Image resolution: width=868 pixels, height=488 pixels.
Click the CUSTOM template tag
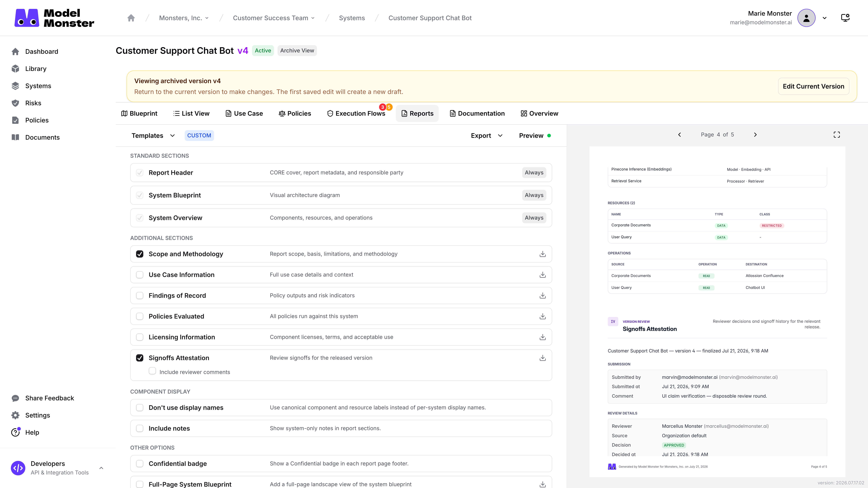pos(199,135)
